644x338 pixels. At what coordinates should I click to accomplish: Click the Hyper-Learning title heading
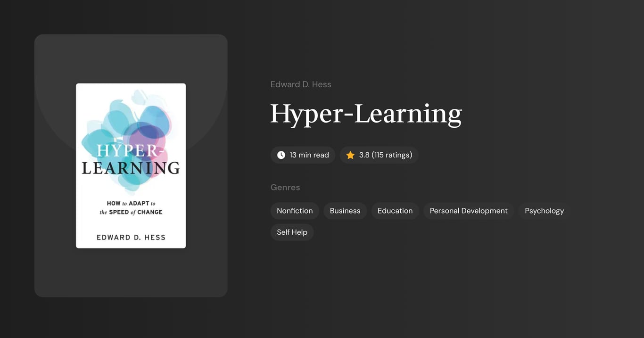click(x=366, y=114)
